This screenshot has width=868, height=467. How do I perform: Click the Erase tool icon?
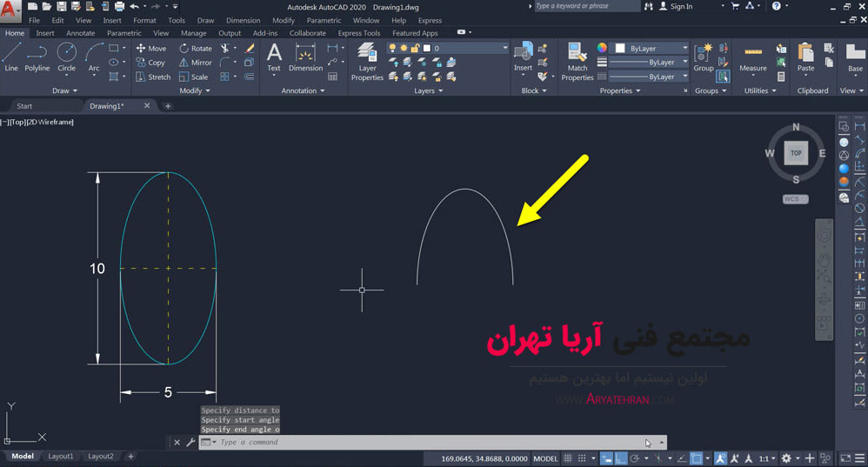click(x=250, y=49)
